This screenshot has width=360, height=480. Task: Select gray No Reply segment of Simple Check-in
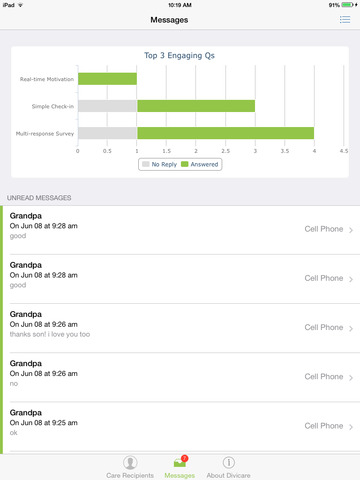click(107, 106)
